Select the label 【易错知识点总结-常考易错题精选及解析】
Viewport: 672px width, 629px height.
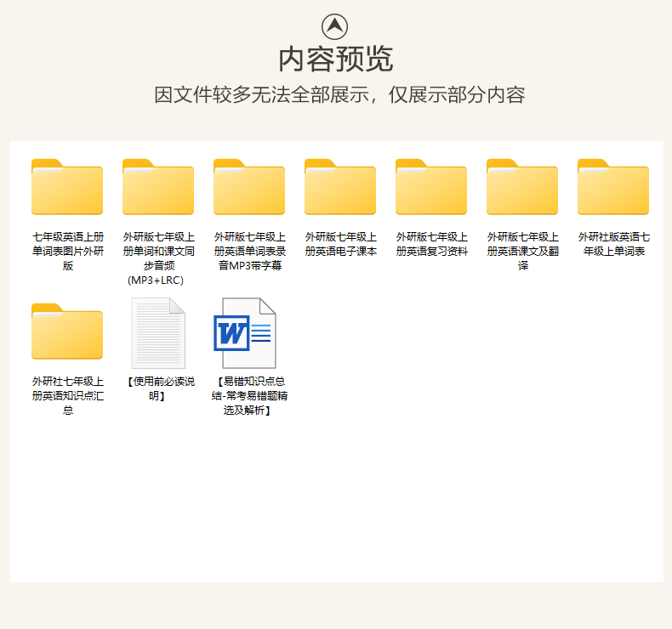[x=249, y=395]
